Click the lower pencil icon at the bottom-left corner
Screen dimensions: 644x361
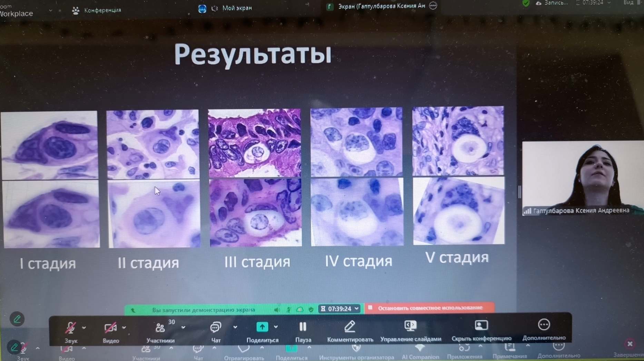coord(14,347)
